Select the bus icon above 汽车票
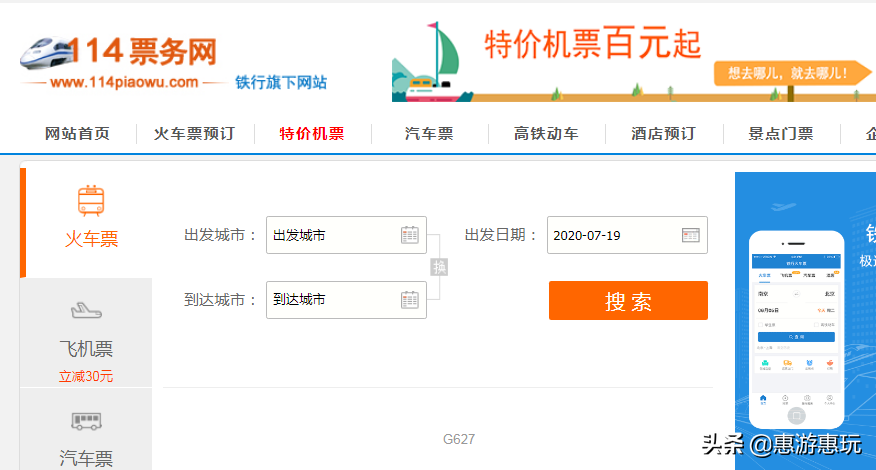Image resolution: width=876 pixels, height=470 pixels. pyautogui.click(x=86, y=421)
